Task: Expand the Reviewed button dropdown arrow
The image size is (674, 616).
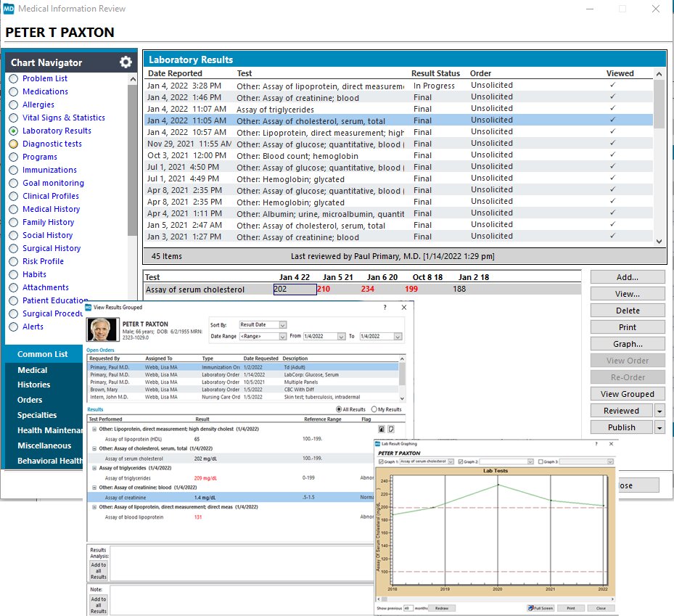Action: tap(659, 411)
